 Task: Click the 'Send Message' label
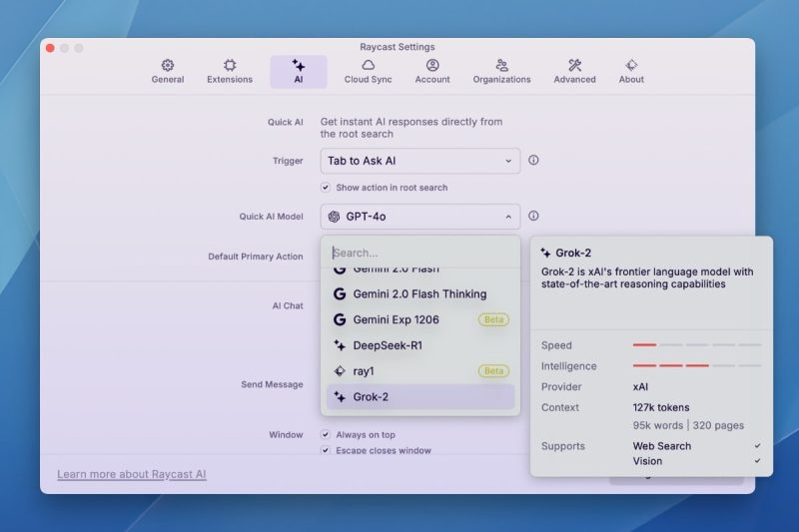click(272, 384)
